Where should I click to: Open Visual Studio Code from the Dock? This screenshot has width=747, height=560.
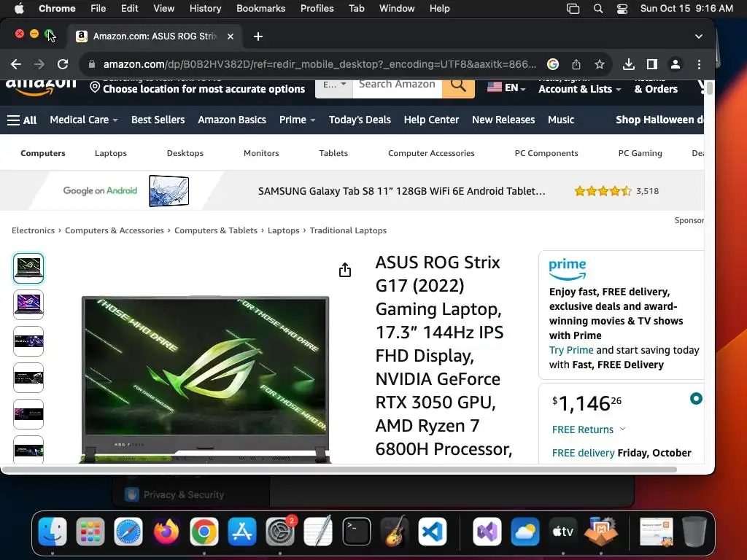point(433,532)
